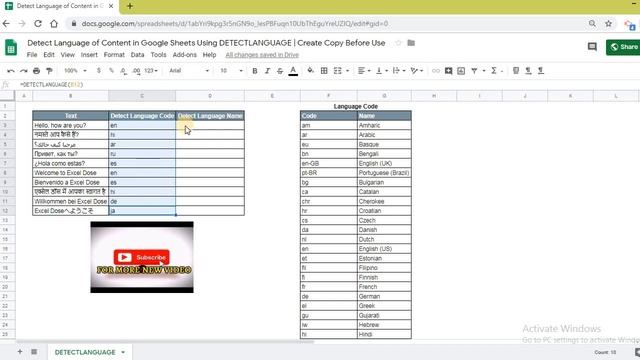This screenshot has width=640, height=360.
Task: Open a new browser tab
Action: click(x=130, y=6)
